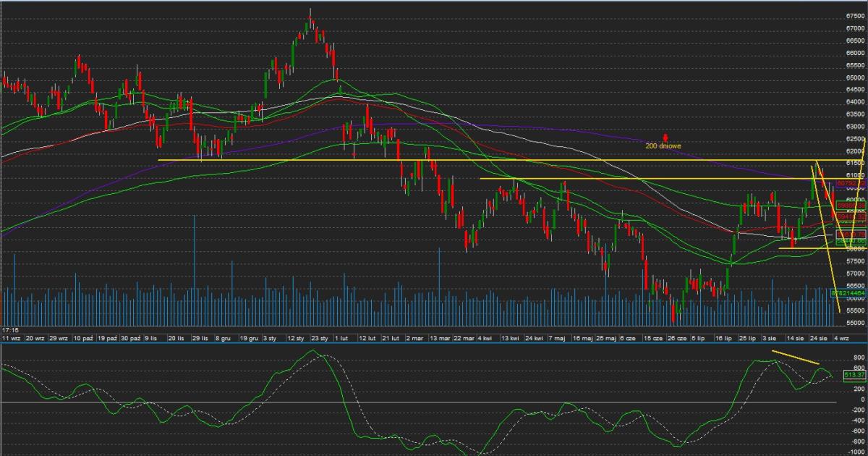Click the 67500 level on price axis
868x456 pixels.
point(854,15)
